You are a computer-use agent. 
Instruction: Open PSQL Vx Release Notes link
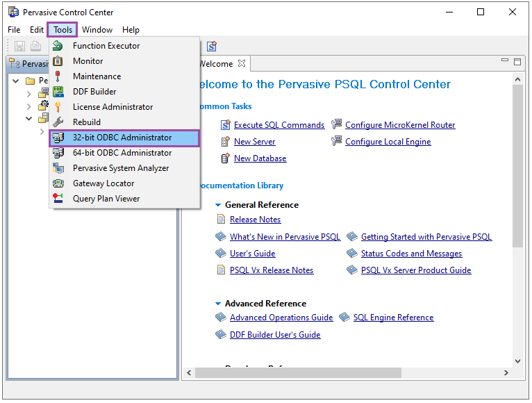[272, 270]
